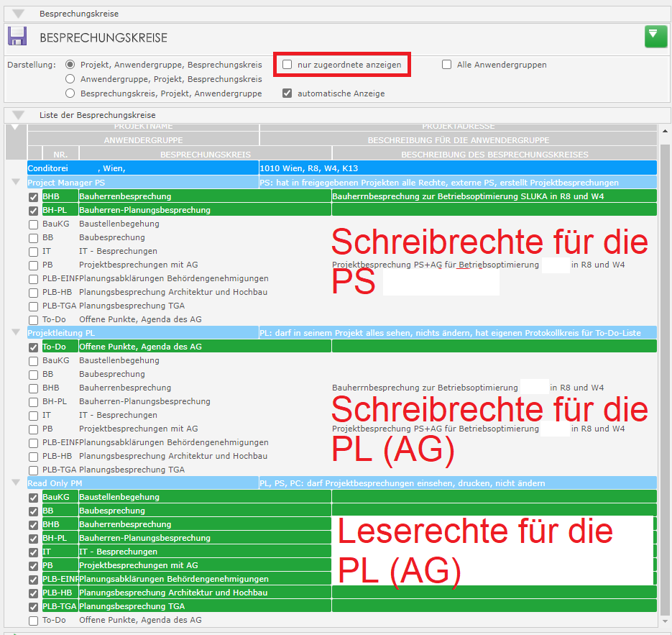Collapse the Projektleitung PL group
Screen dimensions: 672x635
coord(16,332)
